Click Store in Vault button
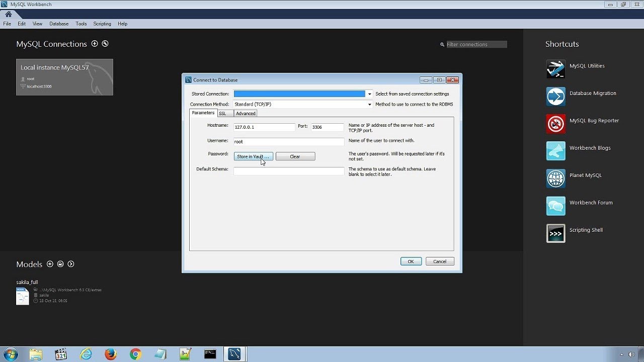This screenshot has width=644, height=362. tap(253, 157)
